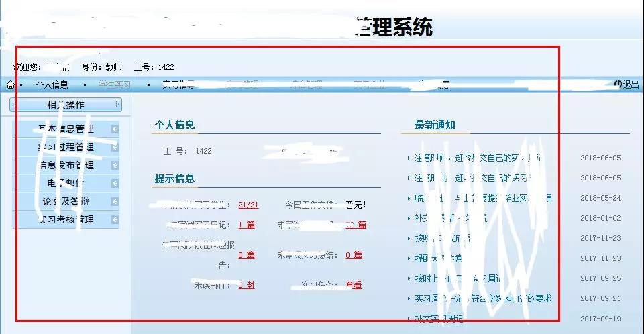Image resolution: width=644 pixels, height=334 pixels.
Task: Open the 学生实习 navigation menu
Action: pos(115,85)
